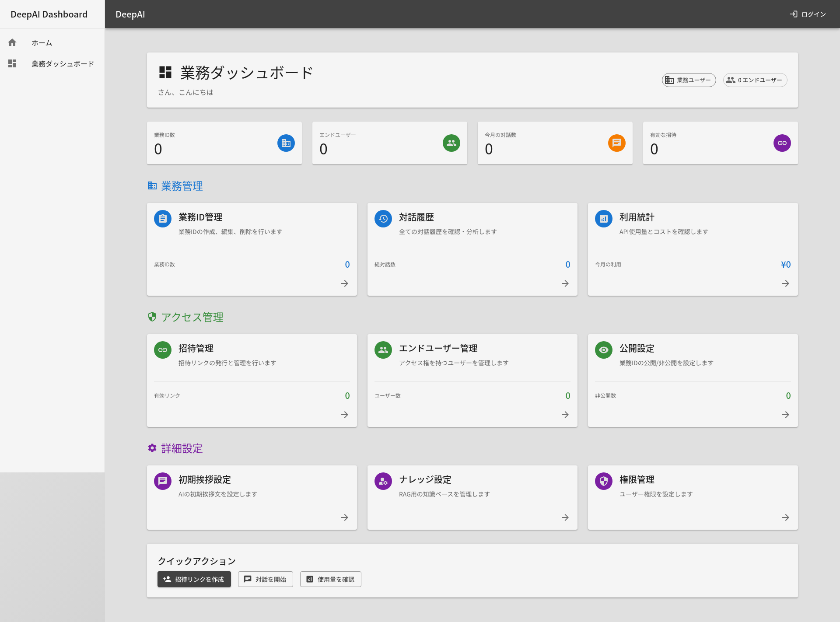Click the shield icon on the 権限管理 card
Screen dimensions: 840x622
(x=604, y=481)
